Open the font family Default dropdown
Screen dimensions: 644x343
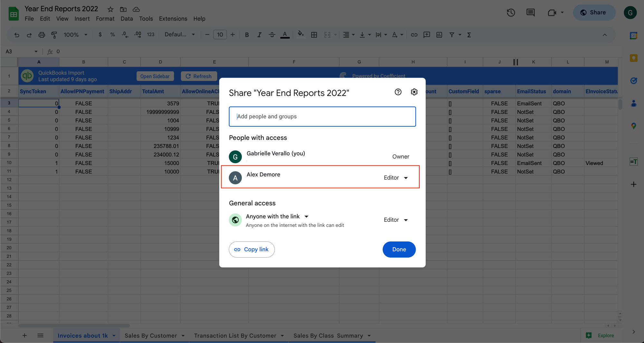180,34
